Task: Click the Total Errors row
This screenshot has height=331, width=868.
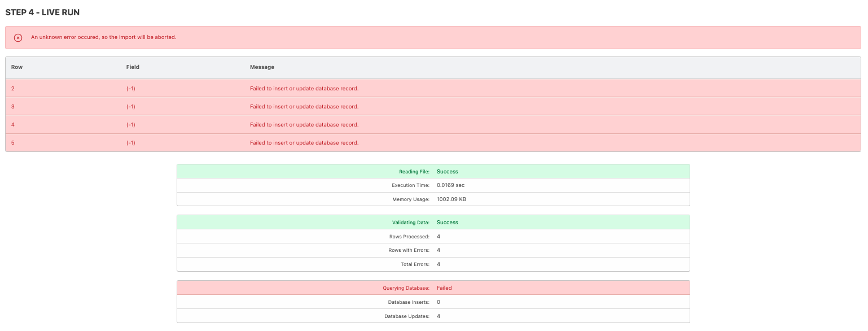Action: [433, 264]
